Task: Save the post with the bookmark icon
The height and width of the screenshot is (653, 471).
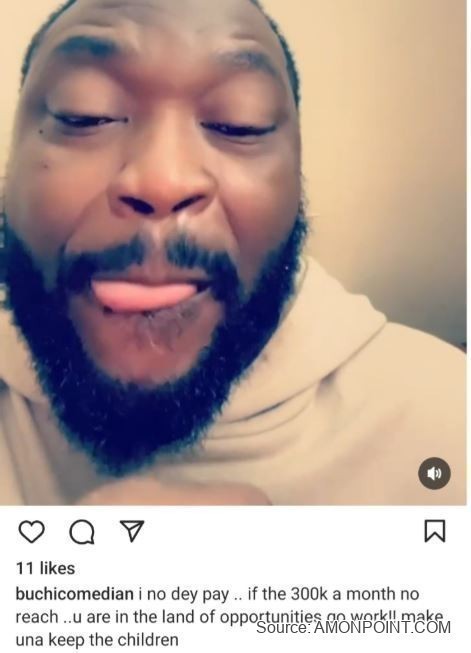Action: (x=435, y=531)
